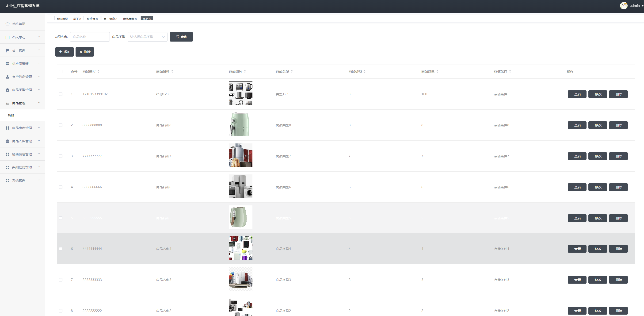Viewport: 644px width, 316px height.
Task: Click the home icon beside 系统首页
Action: (x=8, y=24)
